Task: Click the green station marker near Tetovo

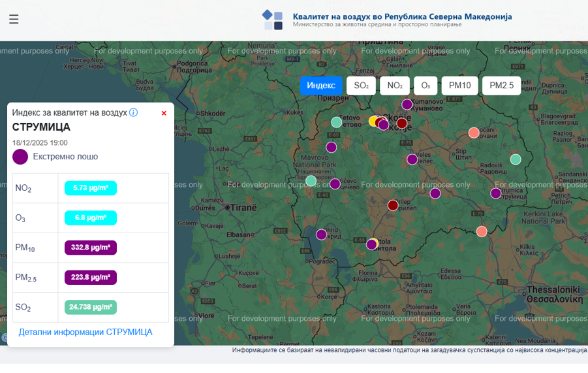Action: click(336, 122)
